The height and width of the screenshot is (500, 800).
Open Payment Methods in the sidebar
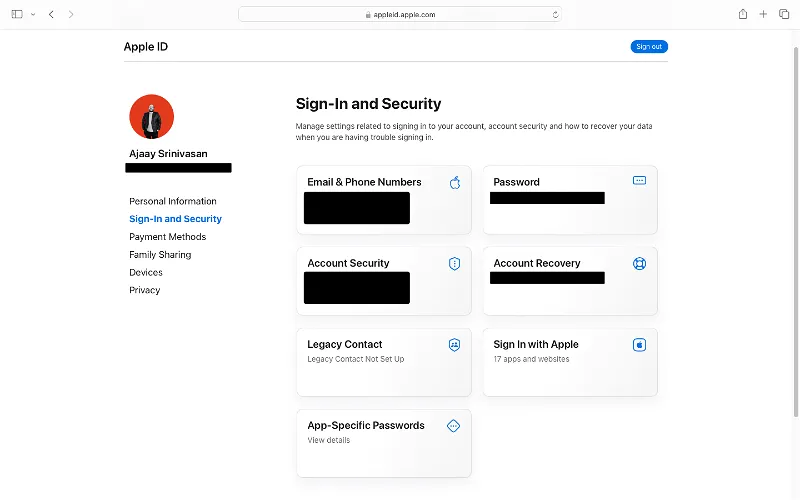pyautogui.click(x=167, y=237)
